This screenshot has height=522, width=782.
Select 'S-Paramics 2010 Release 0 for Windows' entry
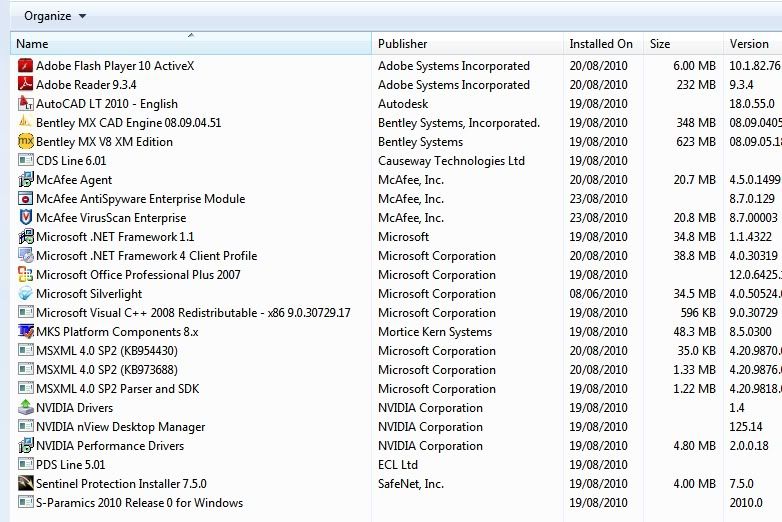(139, 503)
